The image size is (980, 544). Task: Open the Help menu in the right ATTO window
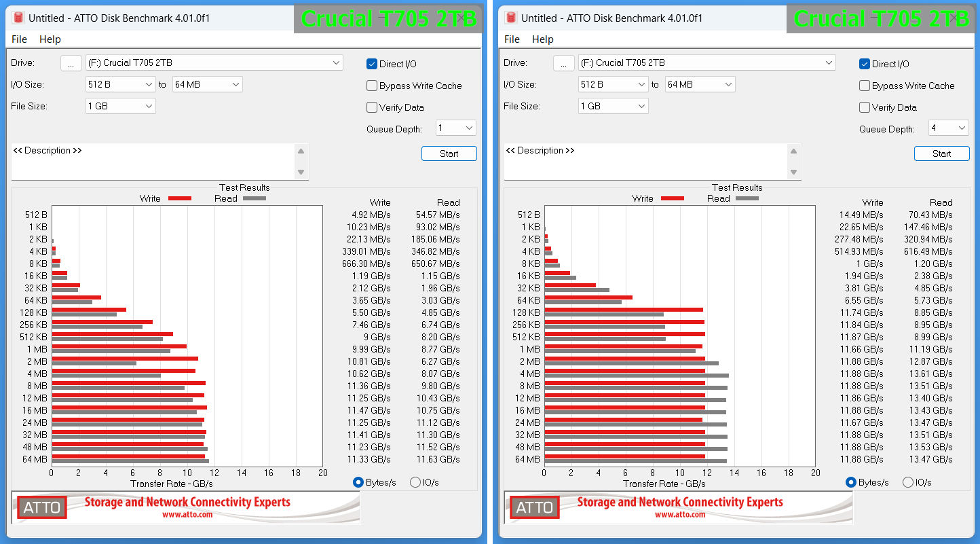pyautogui.click(x=543, y=39)
